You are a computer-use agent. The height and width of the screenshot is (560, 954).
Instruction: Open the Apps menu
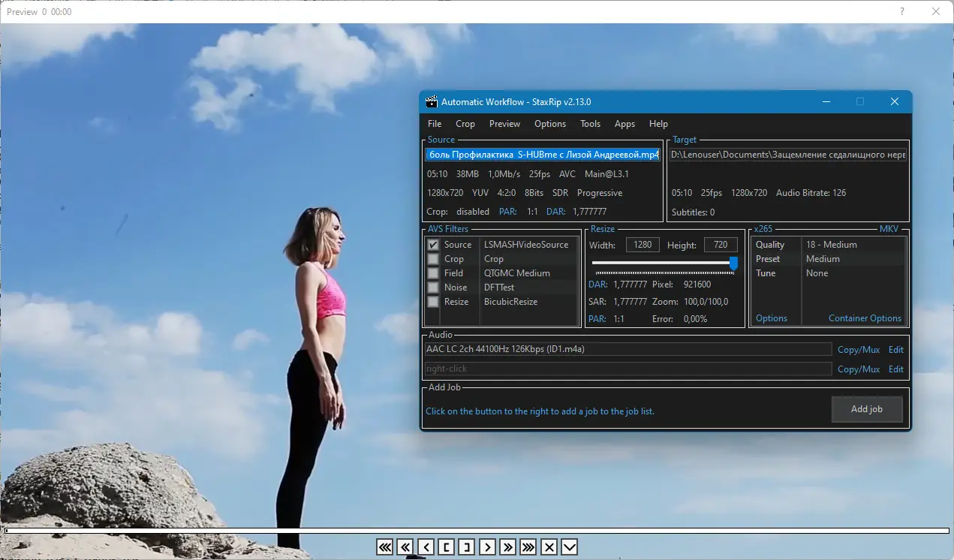pyautogui.click(x=624, y=124)
